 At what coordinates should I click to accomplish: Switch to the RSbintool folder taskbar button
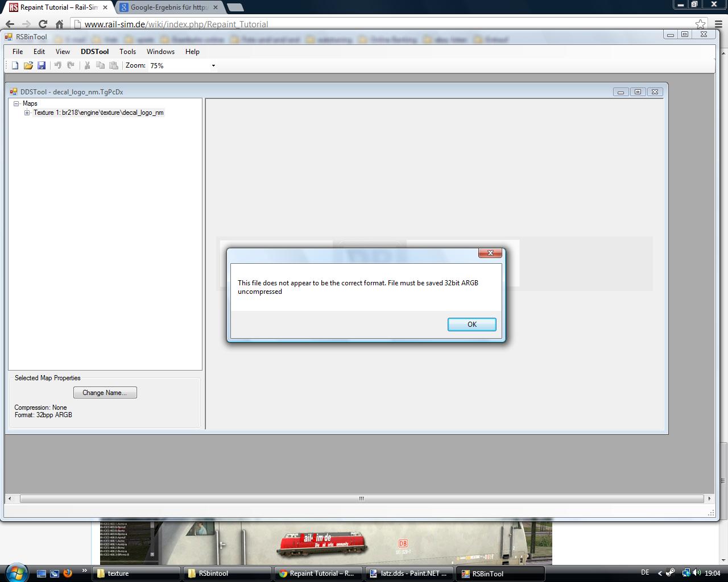pos(227,573)
